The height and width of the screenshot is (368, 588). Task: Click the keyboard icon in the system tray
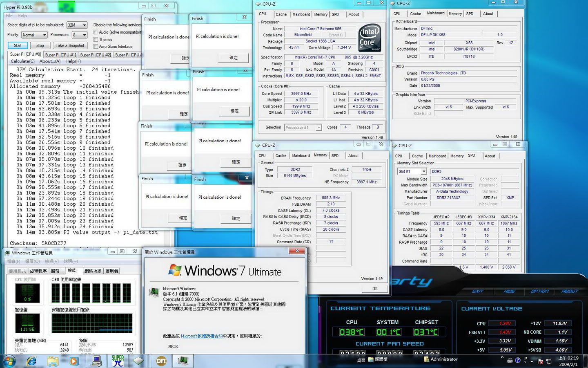click(510, 361)
